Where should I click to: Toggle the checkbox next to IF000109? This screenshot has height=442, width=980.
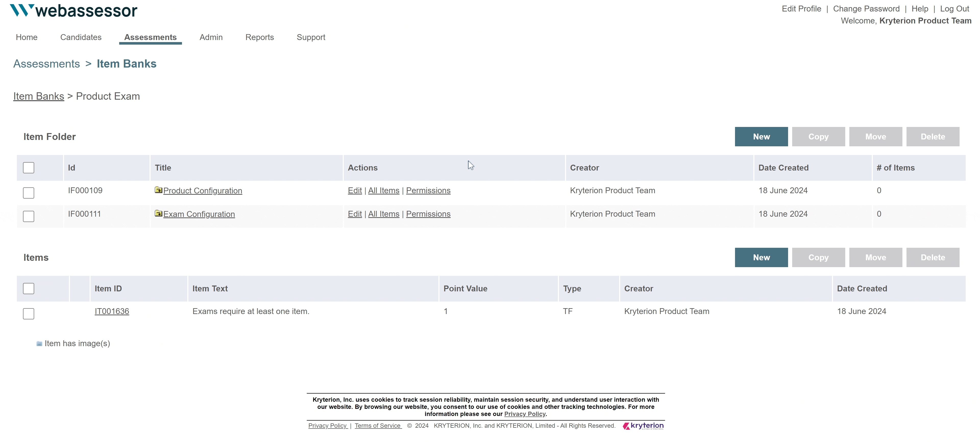(29, 192)
